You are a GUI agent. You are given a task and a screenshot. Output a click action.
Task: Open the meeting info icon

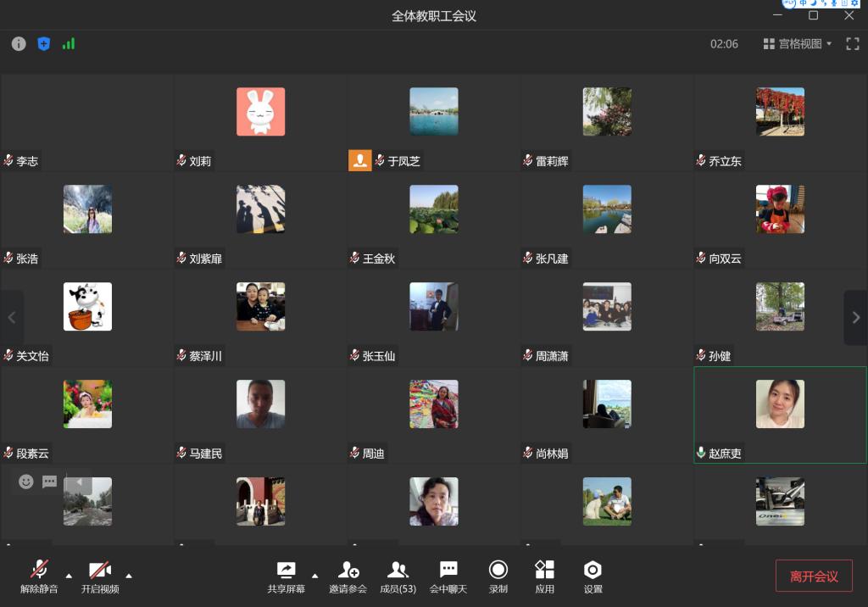[19, 44]
